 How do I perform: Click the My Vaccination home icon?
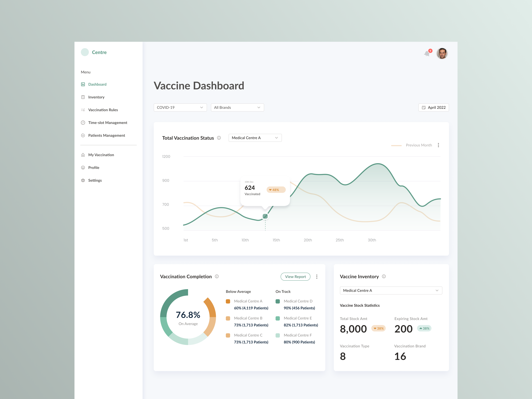click(x=83, y=155)
